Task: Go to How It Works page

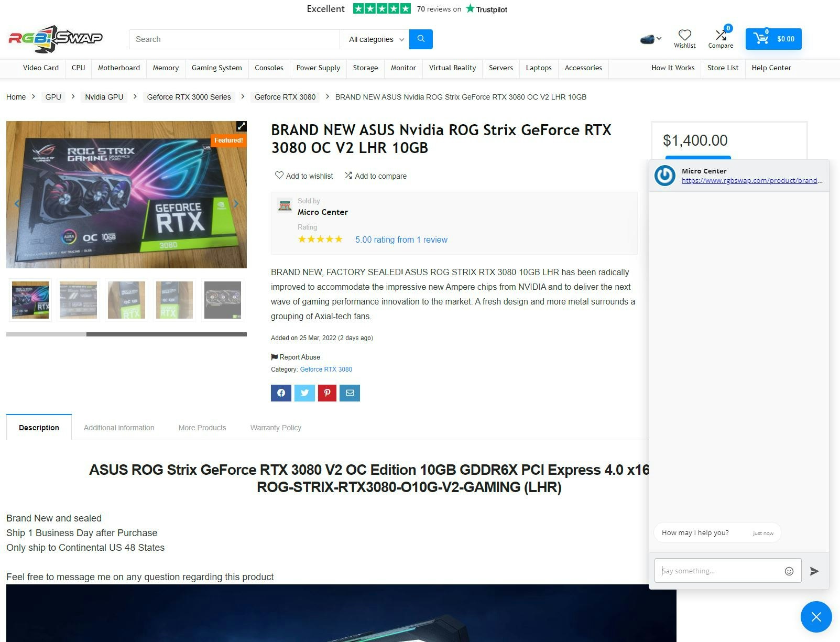Action: coord(673,68)
